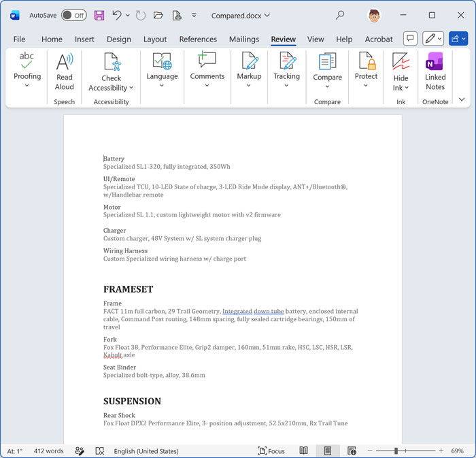476x458 pixels.
Task: Open the Protect menu
Action: [x=366, y=71]
